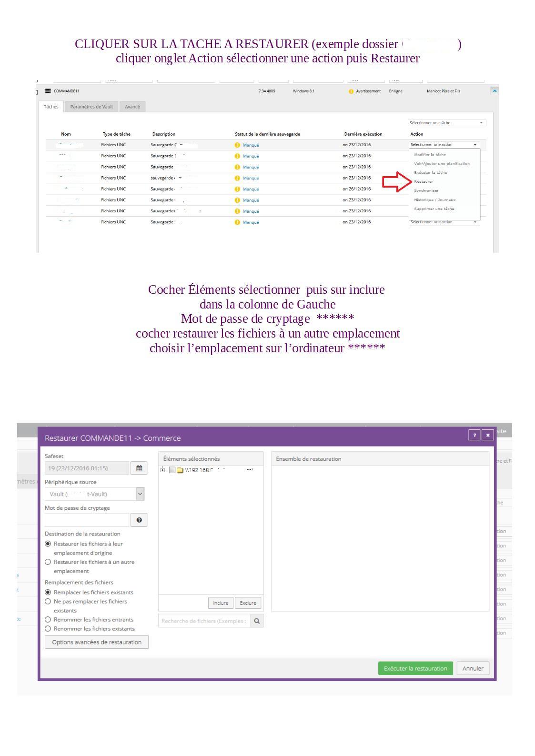Viewport: 535px width, 756px height.
Task: Open the Périphérique source Vault dropdown
Action: click(x=140, y=494)
